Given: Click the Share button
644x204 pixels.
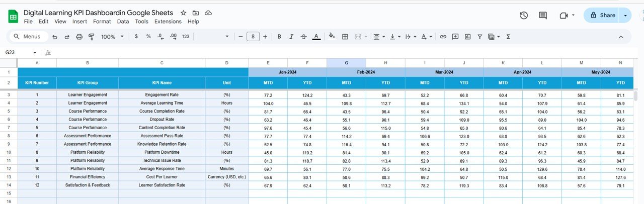Looking at the screenshot, I should pyautogui.click(x=602, y=15).
